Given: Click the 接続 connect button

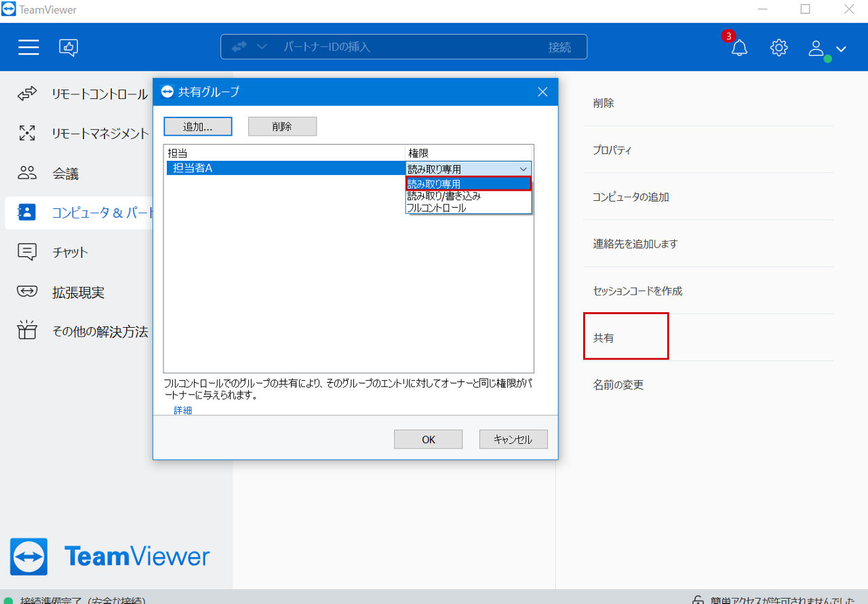Looking at the screenshot, I should pyautogui.click(x=559, y=47).
